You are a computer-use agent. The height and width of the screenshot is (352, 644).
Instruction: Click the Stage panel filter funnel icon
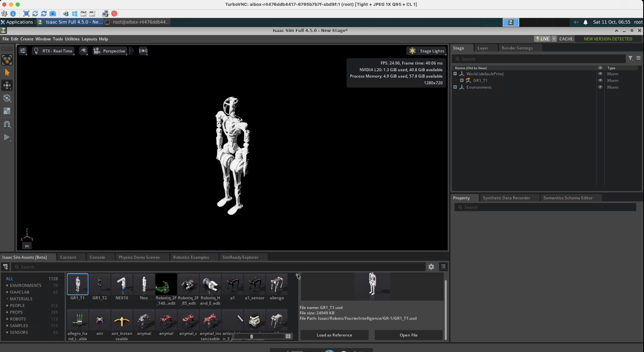click(630, 59)
